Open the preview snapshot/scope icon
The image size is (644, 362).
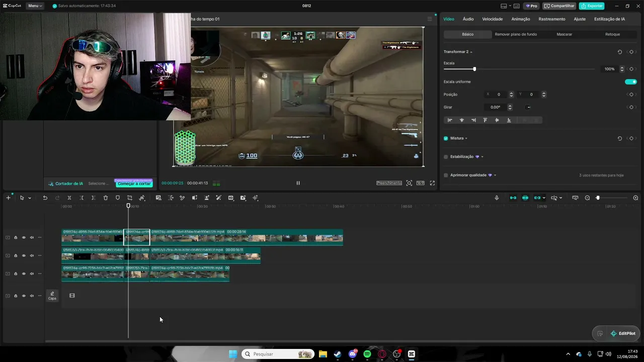pos(409,183)
